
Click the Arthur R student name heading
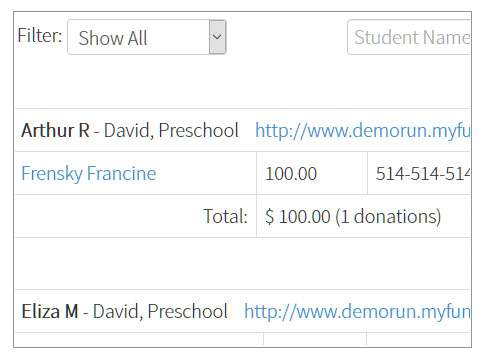(x=55, y=130)
